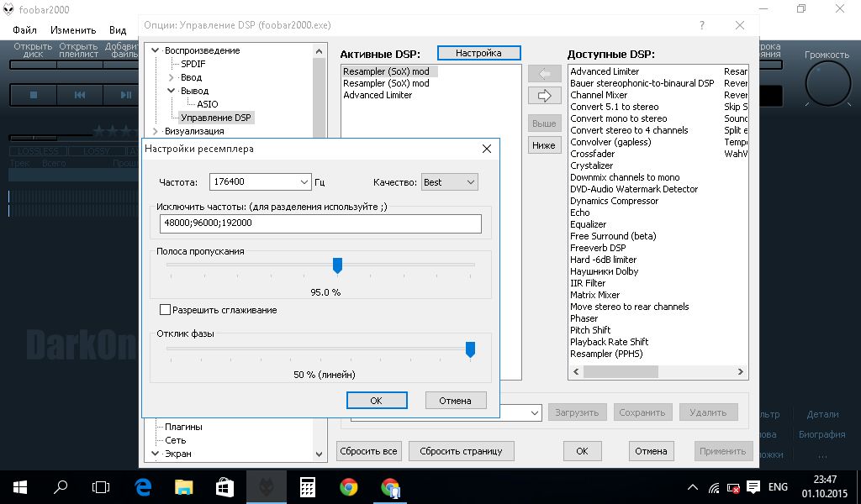Select Crossfader in the available DSP list
861x504 pixels.
point(593,154)
